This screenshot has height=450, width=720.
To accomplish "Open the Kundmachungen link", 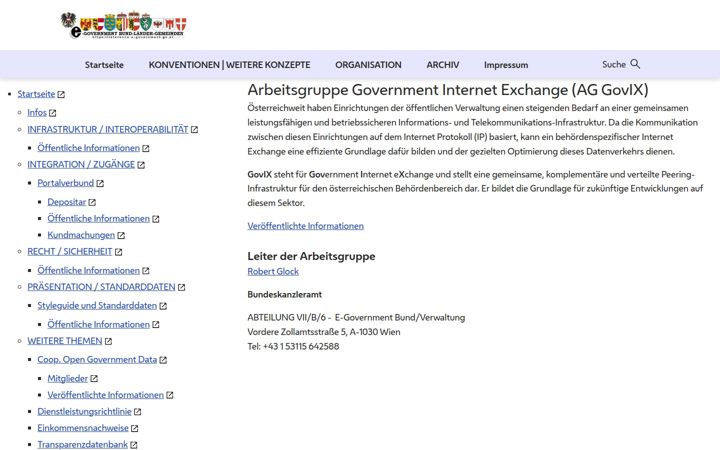I will point(81,235).
